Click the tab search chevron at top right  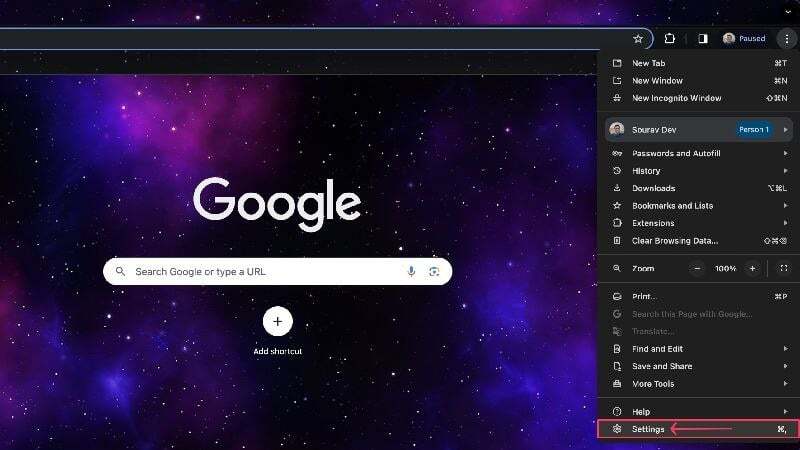pos(788,11)
